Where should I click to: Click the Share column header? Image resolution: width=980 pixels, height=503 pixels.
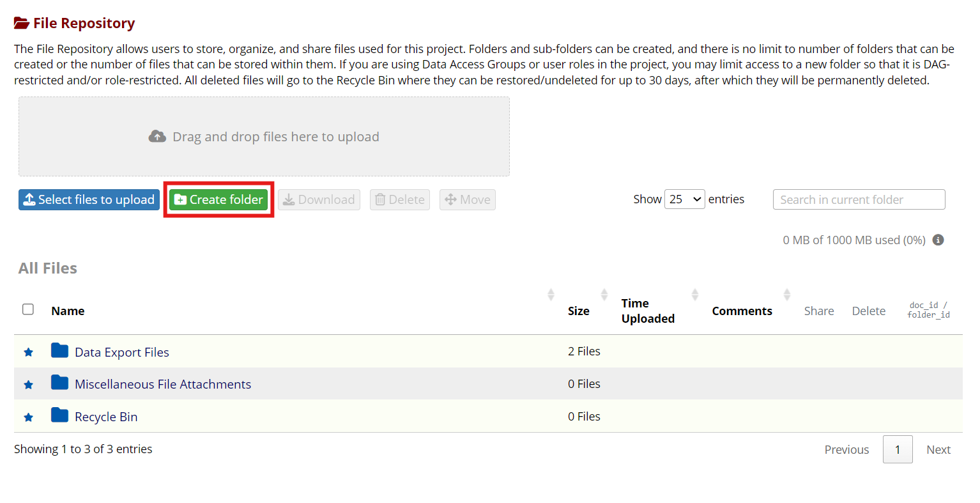click(x=819, y=311)
